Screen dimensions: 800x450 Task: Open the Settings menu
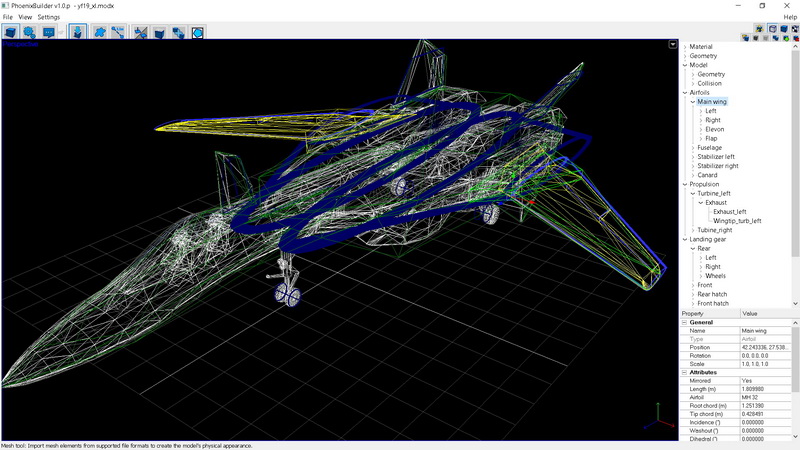pyautogui.click(x=49, y=17)
